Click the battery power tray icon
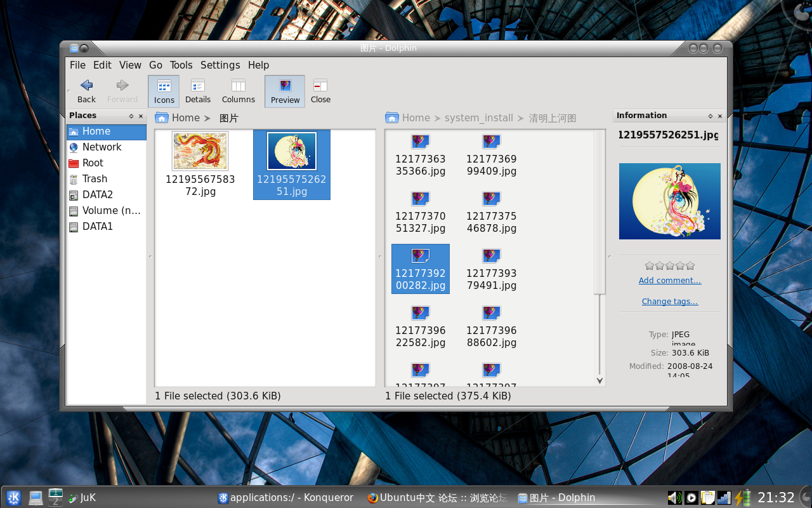The width and height of the screenshot is (812, 508). [x=742, y=498]
